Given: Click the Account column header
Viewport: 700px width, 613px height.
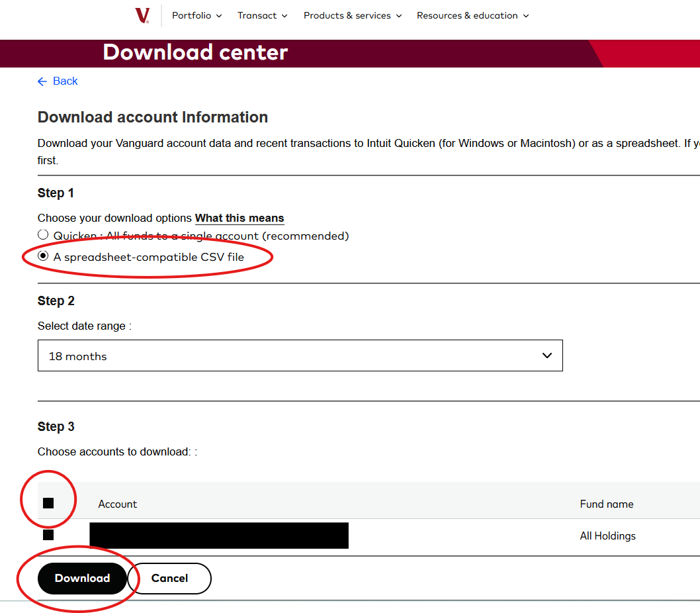Looking at the screenshot, I should tap(118, 504).
